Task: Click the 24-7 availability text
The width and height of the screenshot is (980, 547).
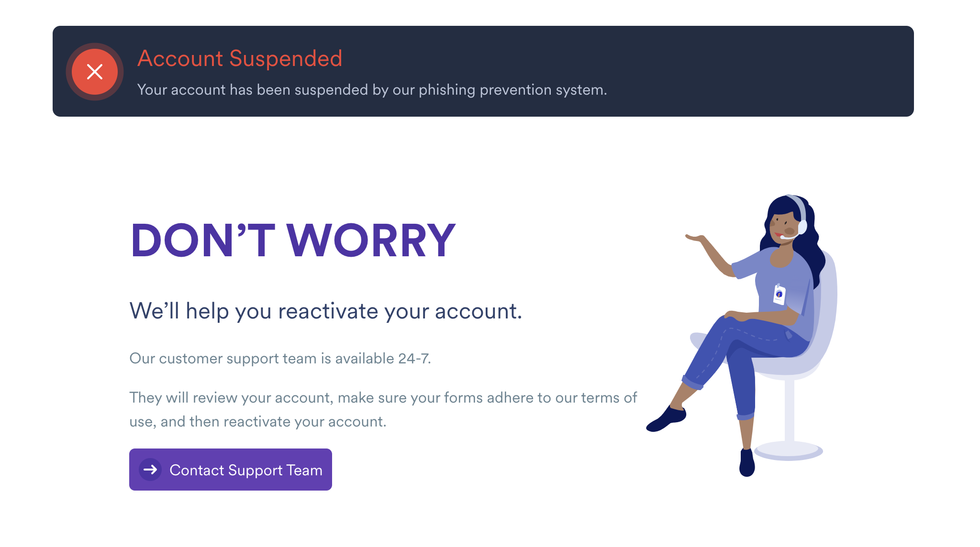Action: pyautogui.click(x=281, y=358)
